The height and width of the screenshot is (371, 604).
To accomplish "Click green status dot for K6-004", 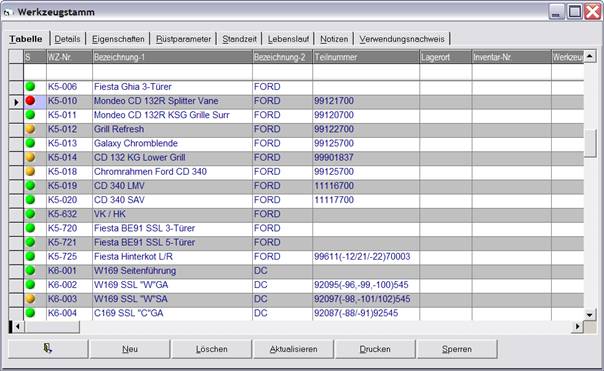I will click(x=30, y=313).
